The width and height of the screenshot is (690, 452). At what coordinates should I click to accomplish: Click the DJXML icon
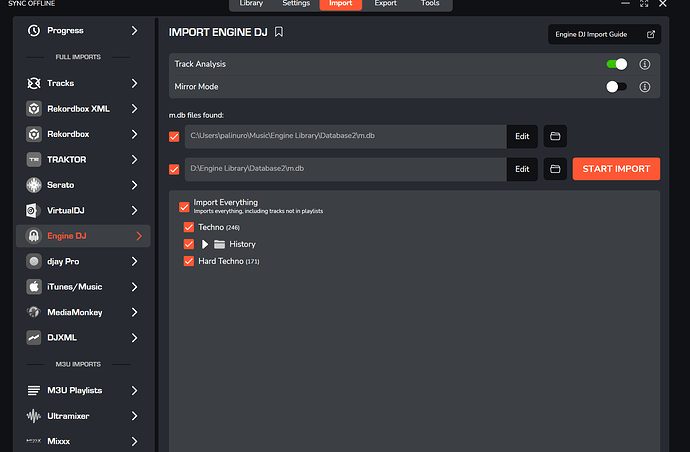pos(34,338)
